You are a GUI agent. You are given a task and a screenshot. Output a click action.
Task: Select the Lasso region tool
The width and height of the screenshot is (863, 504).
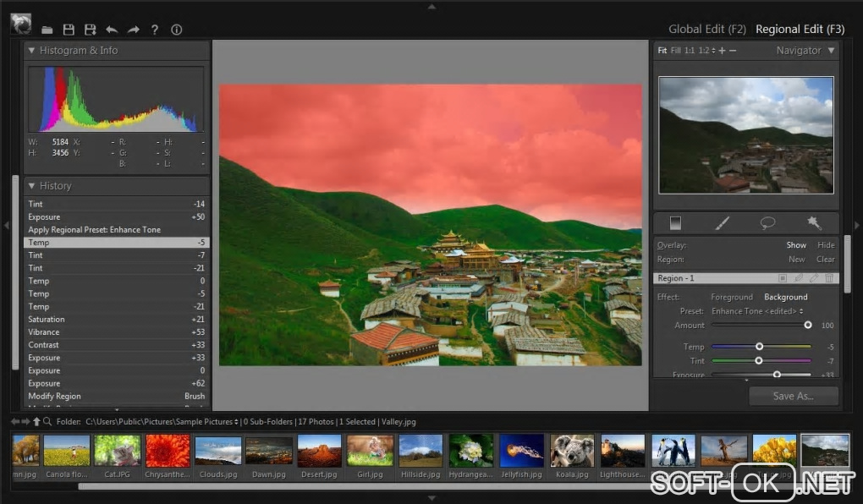coord(767,223)
